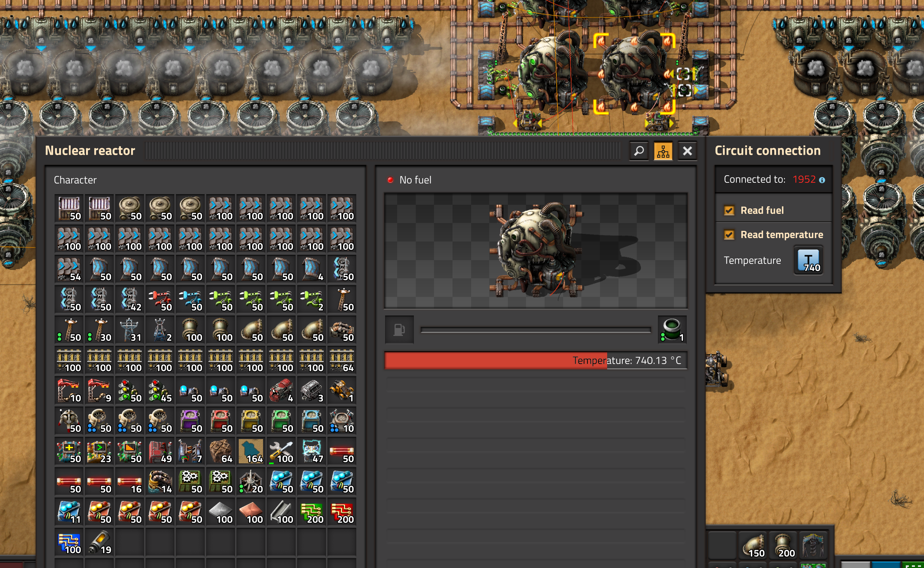Viewport: 924px width, 568px height.
Task: Select the red long-handed inserter stack
Action: click(160, 299)
